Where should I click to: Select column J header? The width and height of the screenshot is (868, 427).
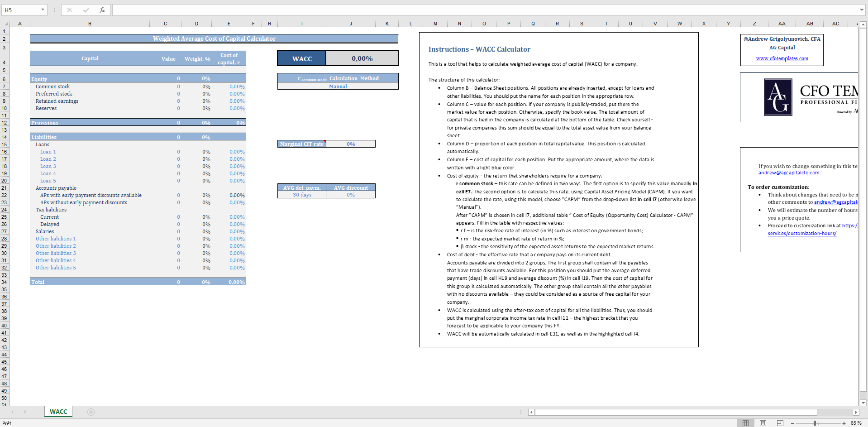pyautogui.click(x=350, y=24)
